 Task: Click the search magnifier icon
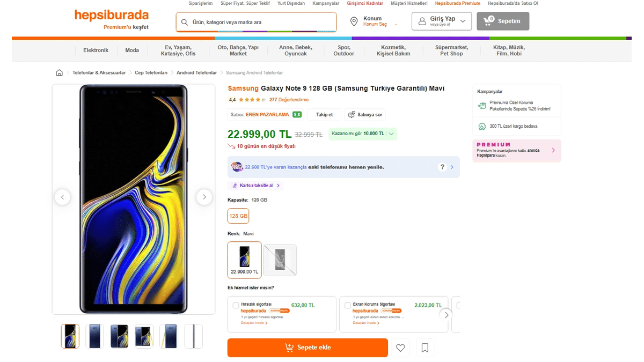pyautogui.click(x=184, y=22)
